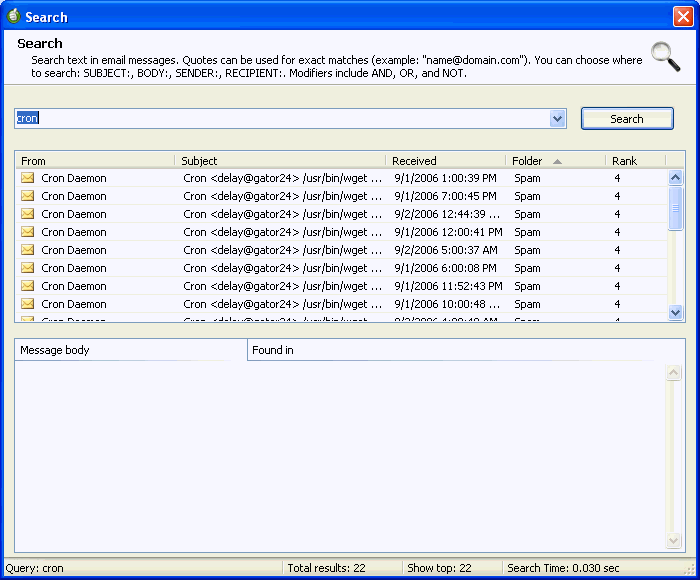Click into the search text field containing cron
Viewport: 700px width, 580px height.
click(282, 119)
